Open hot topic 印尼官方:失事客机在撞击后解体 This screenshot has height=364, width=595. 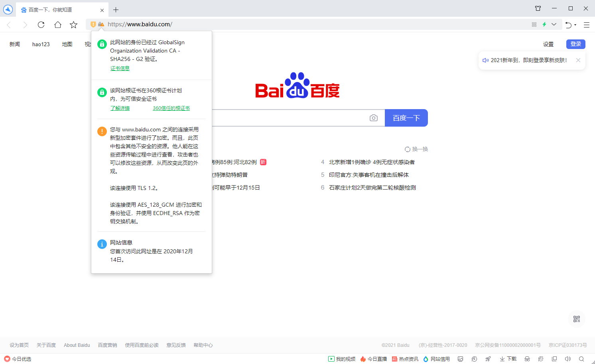(x=369, y=175)
